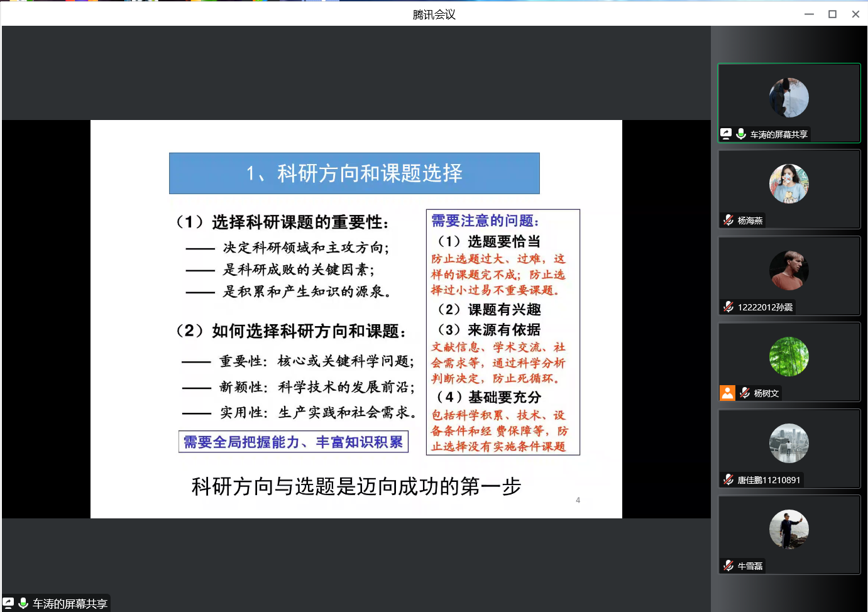Viewport: 868px width, 612px height.
Task: Click the orange person icon on 杨树文's tile
Action: [727, 393]
